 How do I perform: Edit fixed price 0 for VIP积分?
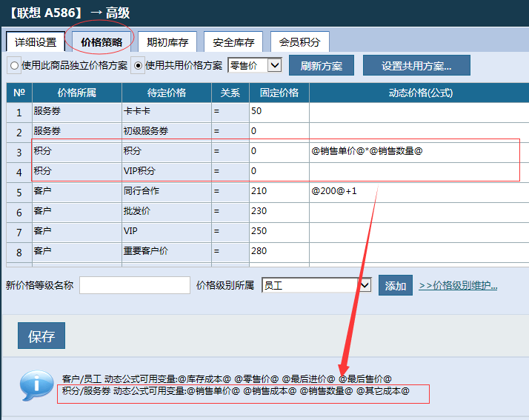[279, 172]
